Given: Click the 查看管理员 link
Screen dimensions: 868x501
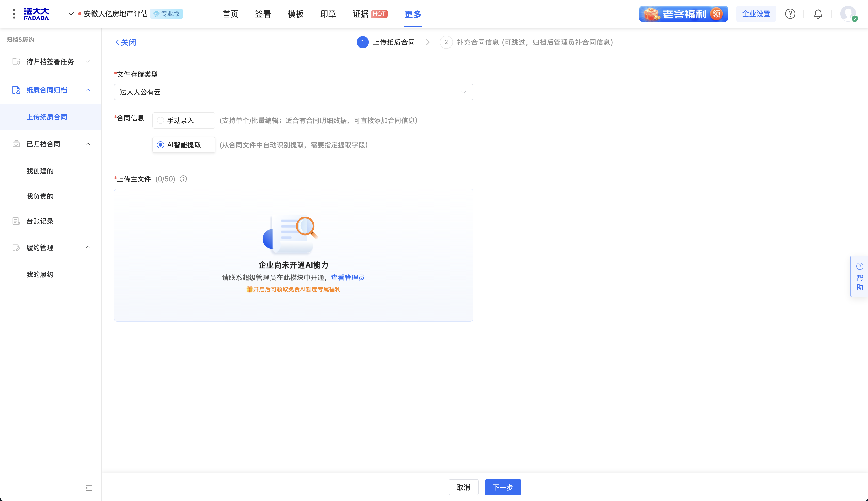Looking at the screenshot, I should tap(347, 278).
